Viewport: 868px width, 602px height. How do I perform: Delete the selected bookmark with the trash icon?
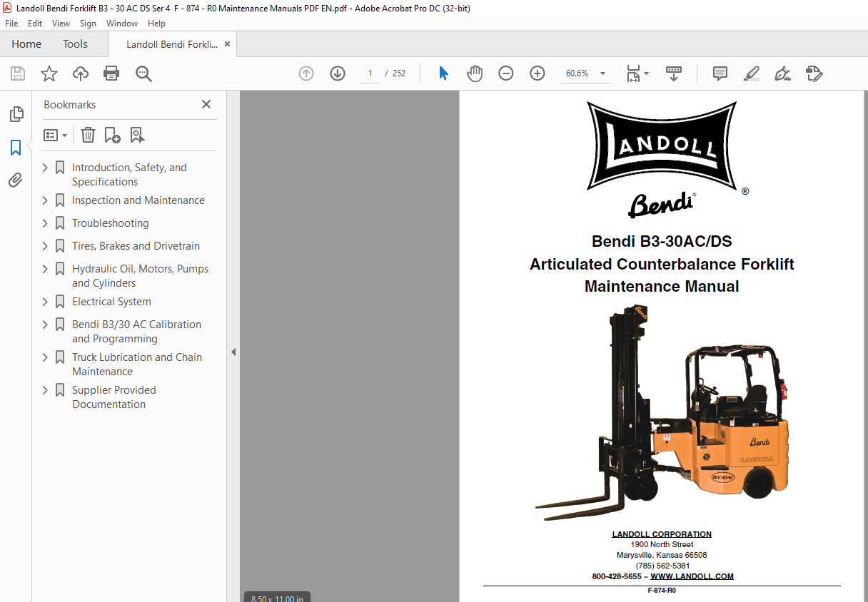point(88,135)
